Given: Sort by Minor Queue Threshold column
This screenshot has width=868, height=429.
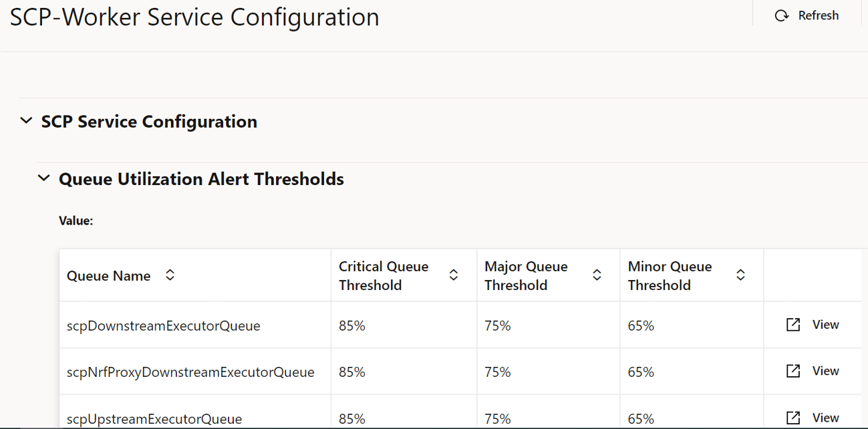Looking at the screenshot, I should [x=740, y=275].
